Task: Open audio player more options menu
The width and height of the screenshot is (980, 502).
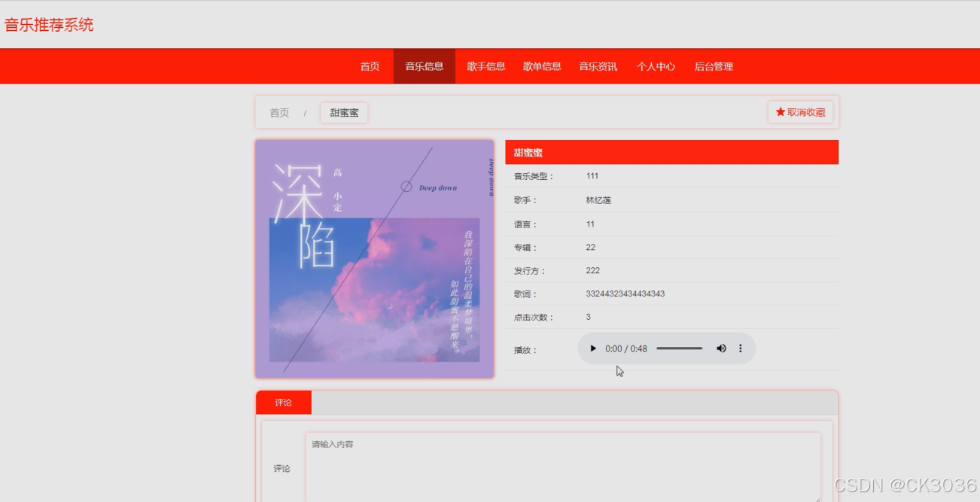Action: point(741,348)
